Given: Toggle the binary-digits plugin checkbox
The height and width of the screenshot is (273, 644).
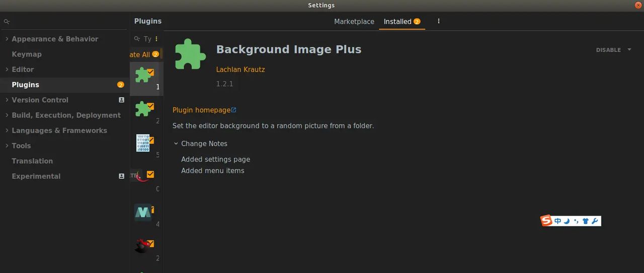Looking at the screenshot, I should click(x=150, y=140).
